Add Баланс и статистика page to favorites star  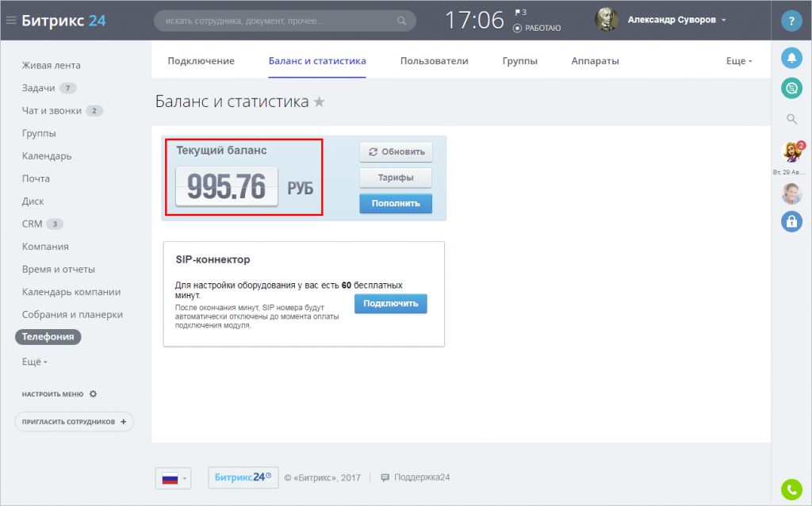(319, 102)
